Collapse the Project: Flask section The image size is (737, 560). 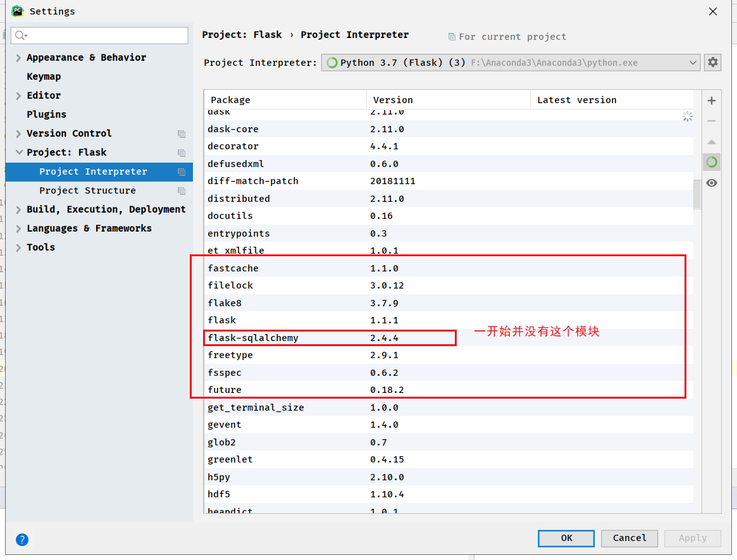pos(19,152)
